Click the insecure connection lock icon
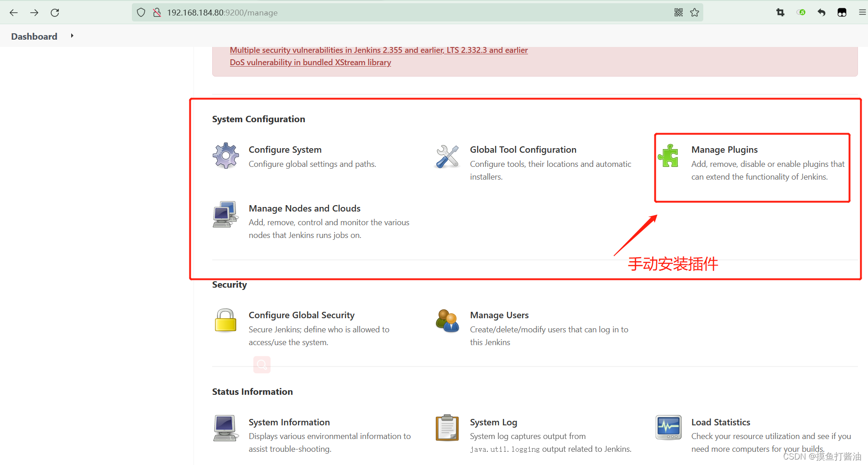The width and height of the screenshot is (868, 465). click(x=157, y=13)
